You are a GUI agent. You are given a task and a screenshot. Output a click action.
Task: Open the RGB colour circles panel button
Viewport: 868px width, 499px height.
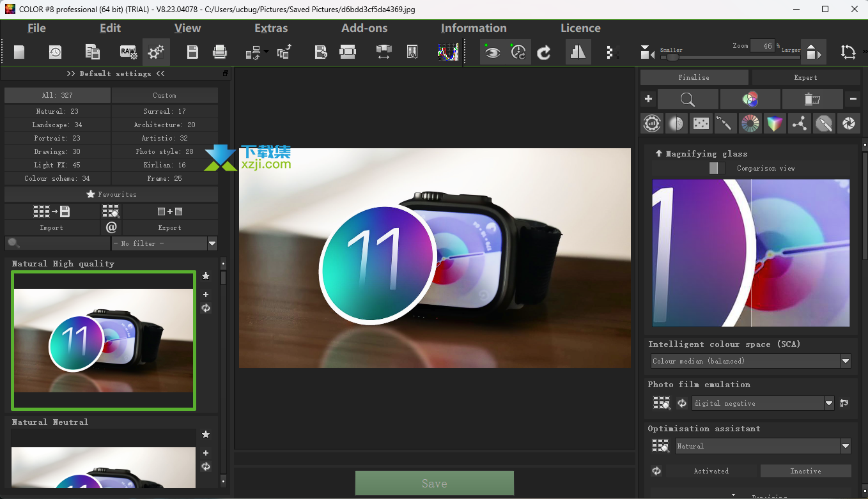click(750, 99)
